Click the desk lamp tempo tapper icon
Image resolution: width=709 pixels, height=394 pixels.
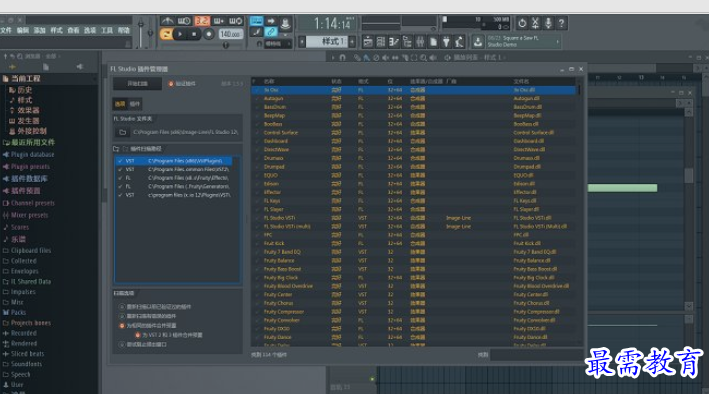pos(459,42)
